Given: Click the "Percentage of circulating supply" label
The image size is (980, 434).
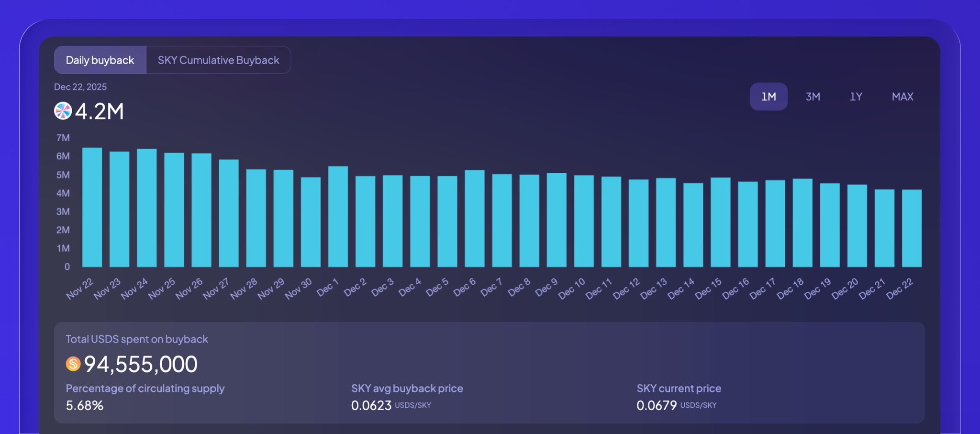Looking at the screenshot, I should tap(145, 389).
